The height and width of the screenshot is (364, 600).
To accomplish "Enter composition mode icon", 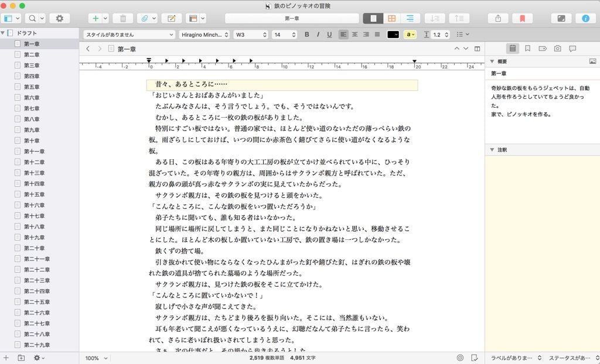I will (561, 18).
